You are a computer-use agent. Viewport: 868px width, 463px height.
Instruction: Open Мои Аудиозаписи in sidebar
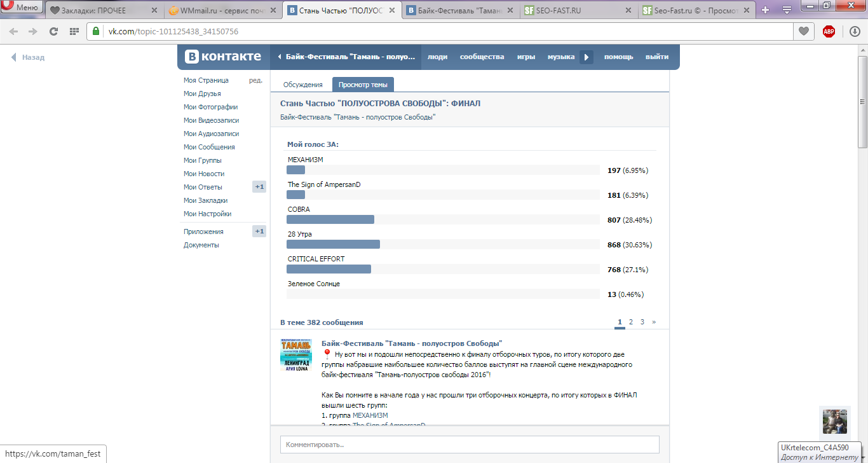[x=211, y=134]
